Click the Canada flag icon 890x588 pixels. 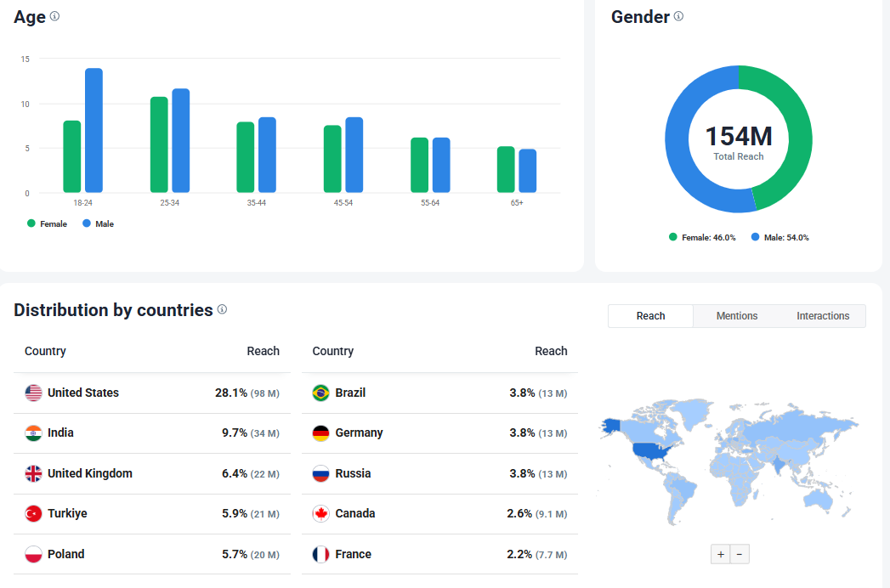coord(320,513)
